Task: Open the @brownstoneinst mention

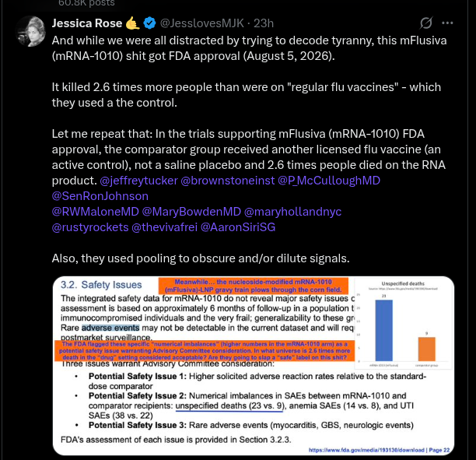Action: pyautogui.click(x=228, y=181)
